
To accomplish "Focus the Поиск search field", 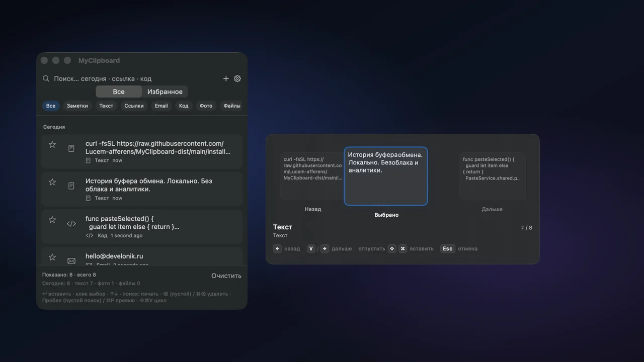I will click(x=136, y=78).
